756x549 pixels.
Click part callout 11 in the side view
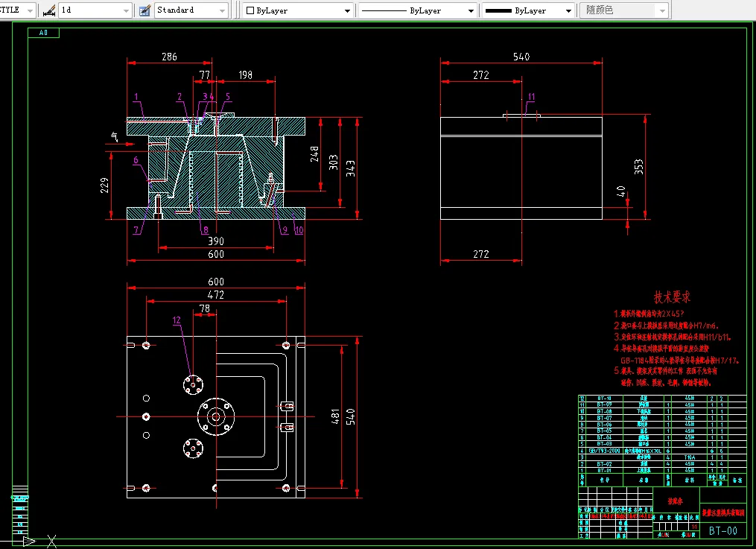click(x=531, y=97)
